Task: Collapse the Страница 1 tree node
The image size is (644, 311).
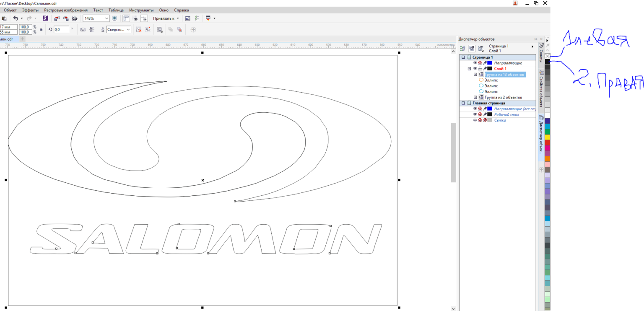Action: pyautogui.click(x=463, y=57)
